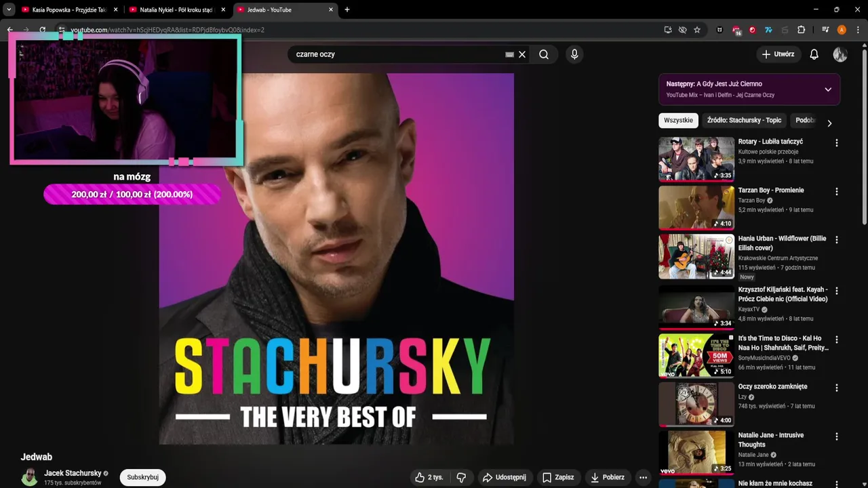This screenshot has width=868, height=488.
Task: Close the Natalia Nykiel tab
Action: tap(224, 9)
